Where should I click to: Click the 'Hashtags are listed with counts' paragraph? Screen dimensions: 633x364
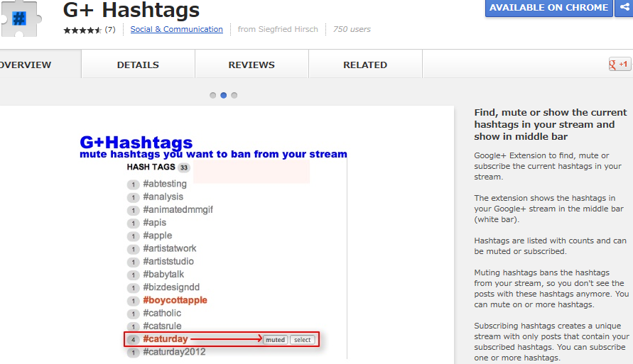pyautogui.click(x=551, y=246)
